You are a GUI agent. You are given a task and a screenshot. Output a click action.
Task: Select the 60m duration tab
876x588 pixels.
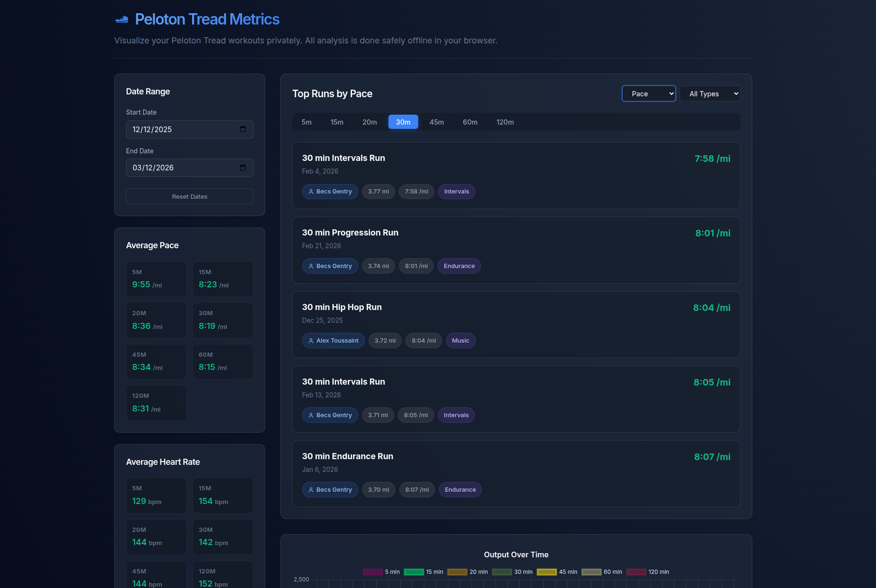point(470,122)
